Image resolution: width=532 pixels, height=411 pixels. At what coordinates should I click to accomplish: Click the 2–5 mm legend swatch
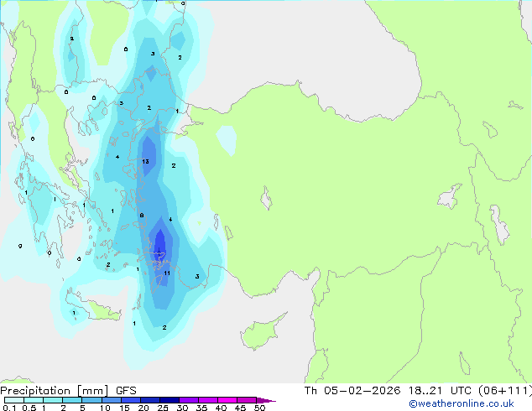click(72, 400)
